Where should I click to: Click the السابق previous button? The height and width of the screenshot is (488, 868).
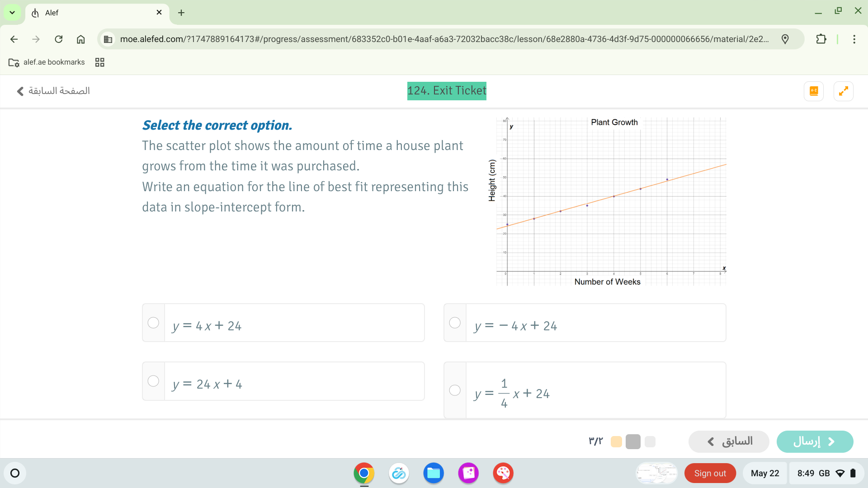[x=729, y=441]
